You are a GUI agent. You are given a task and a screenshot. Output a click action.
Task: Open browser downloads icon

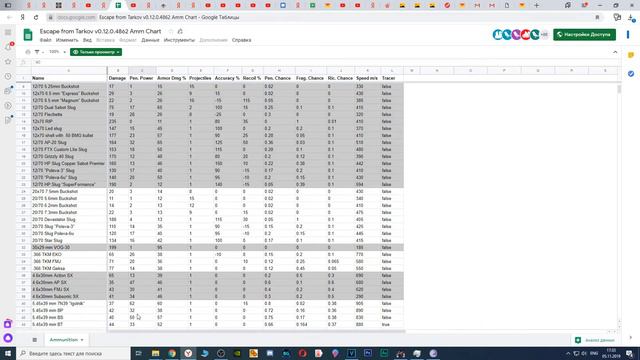(x=631, y=18)
